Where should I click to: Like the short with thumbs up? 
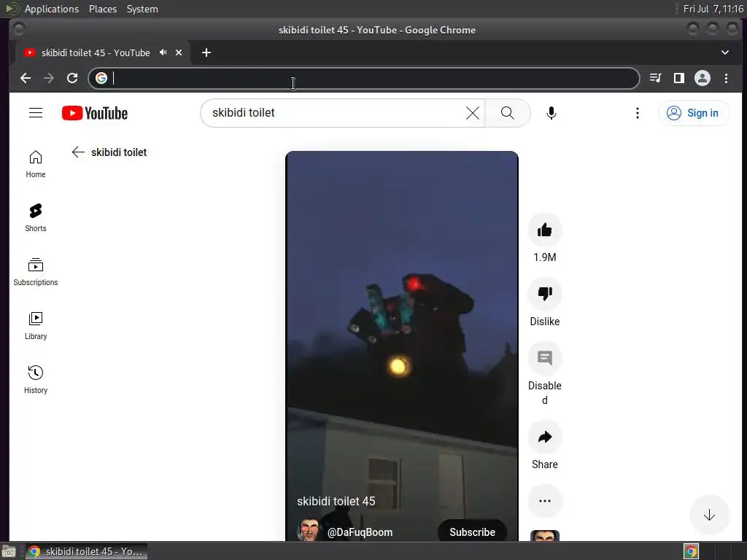pyautogui.click(x=544, y=230)
